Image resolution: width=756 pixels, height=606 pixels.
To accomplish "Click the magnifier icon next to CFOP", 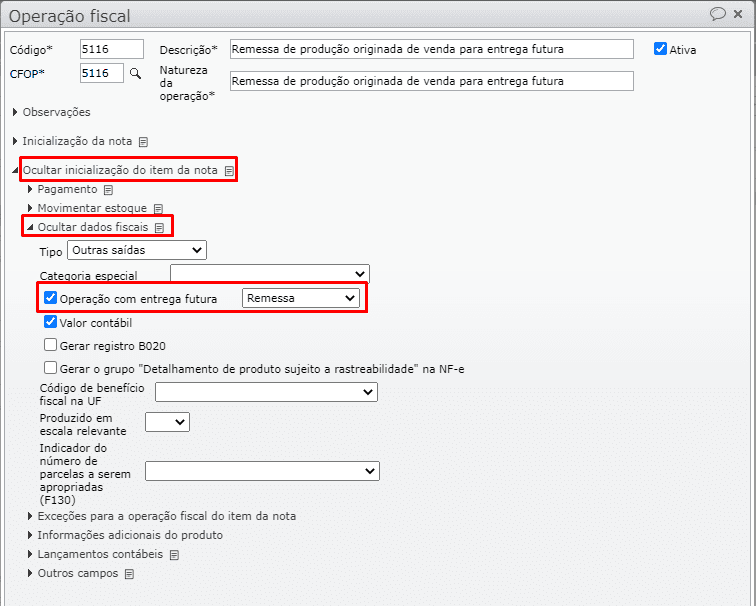I will pos(136,73).
